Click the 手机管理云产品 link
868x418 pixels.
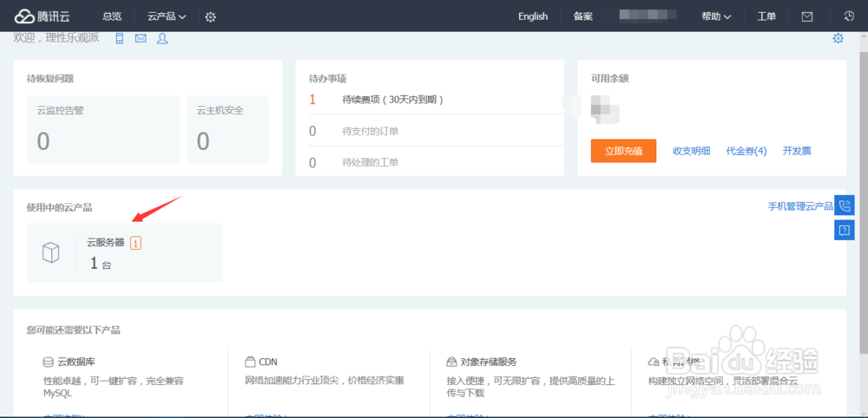tap(799, 206)
